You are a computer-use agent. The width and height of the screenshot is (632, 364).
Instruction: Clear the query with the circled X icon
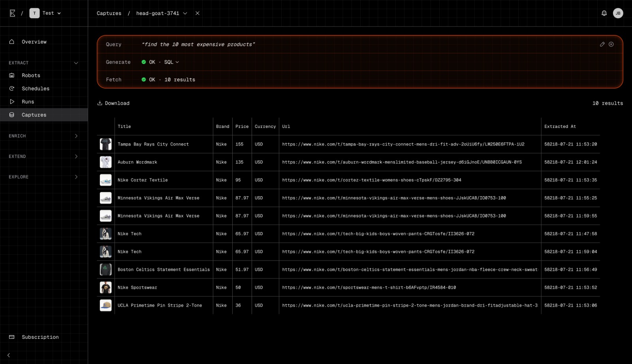[x=611, y=44]
